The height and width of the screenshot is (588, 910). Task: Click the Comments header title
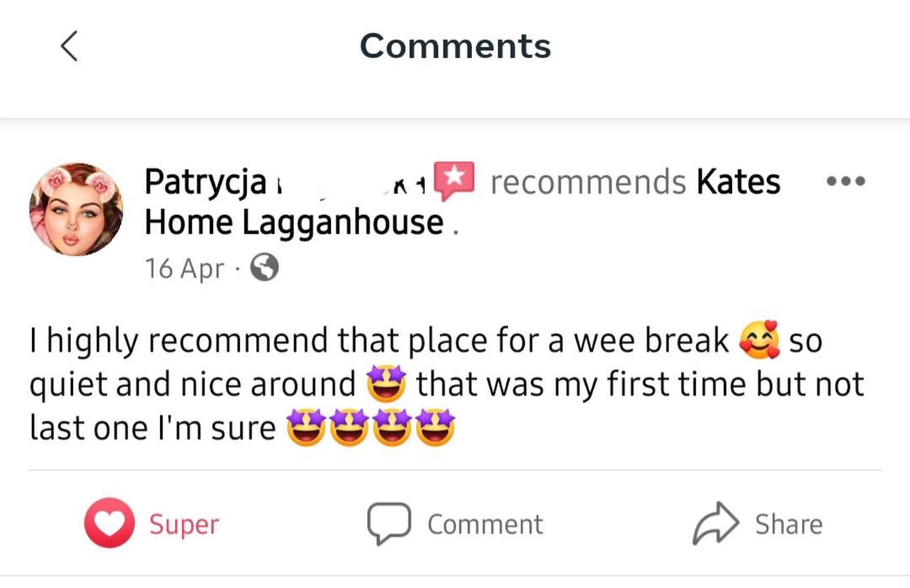[x=455, y=45]
